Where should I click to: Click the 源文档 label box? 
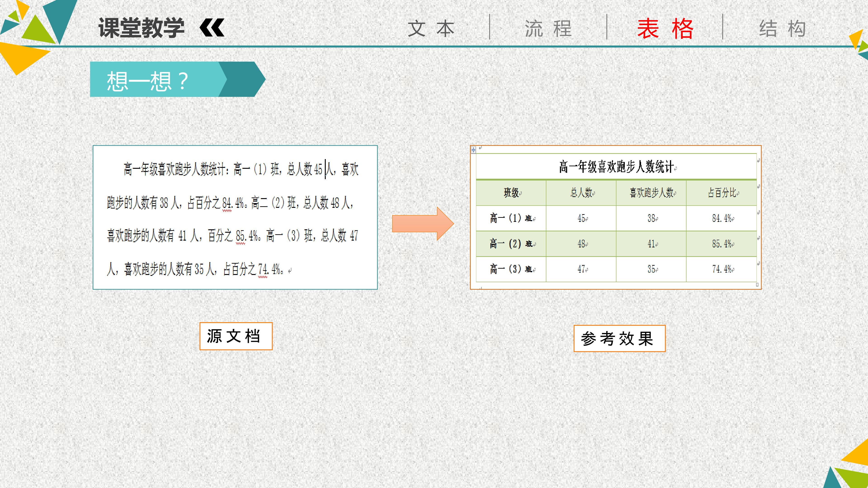[x=236, y=336]
